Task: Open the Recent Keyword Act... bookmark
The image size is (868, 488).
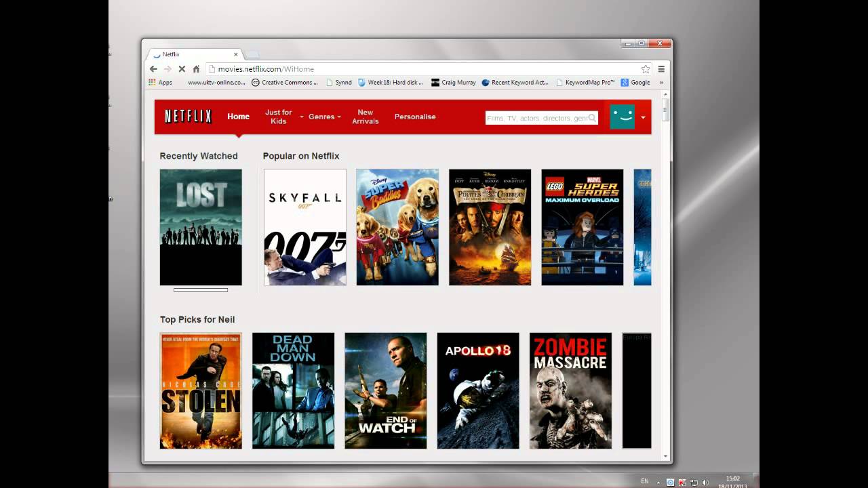Action: [515, 83]
